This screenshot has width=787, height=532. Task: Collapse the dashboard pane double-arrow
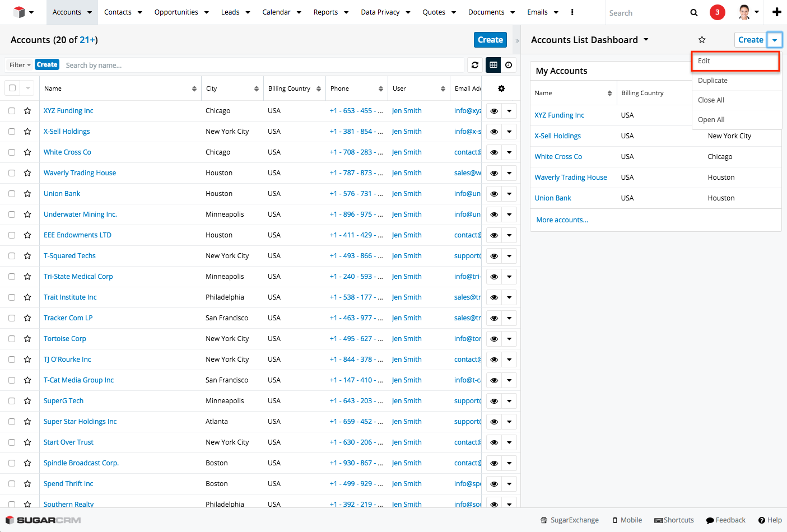517,40
